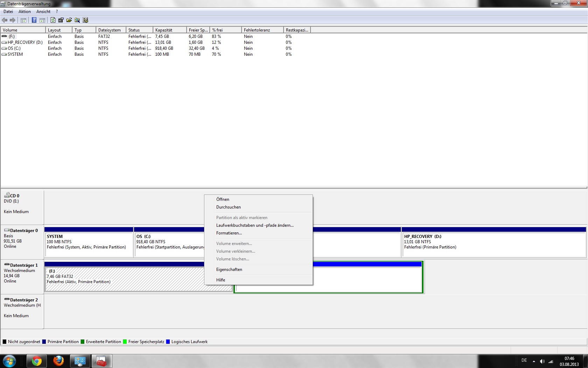588x368 pixels.
Task: Click the forward arrow in toolbar
Action: coord(13,20)
